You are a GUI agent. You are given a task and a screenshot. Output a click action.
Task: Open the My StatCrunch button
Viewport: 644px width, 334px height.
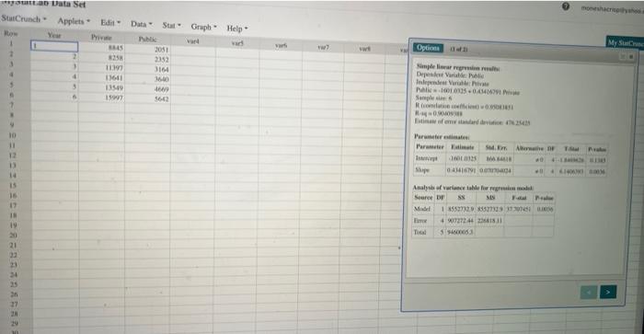[625, 42]
